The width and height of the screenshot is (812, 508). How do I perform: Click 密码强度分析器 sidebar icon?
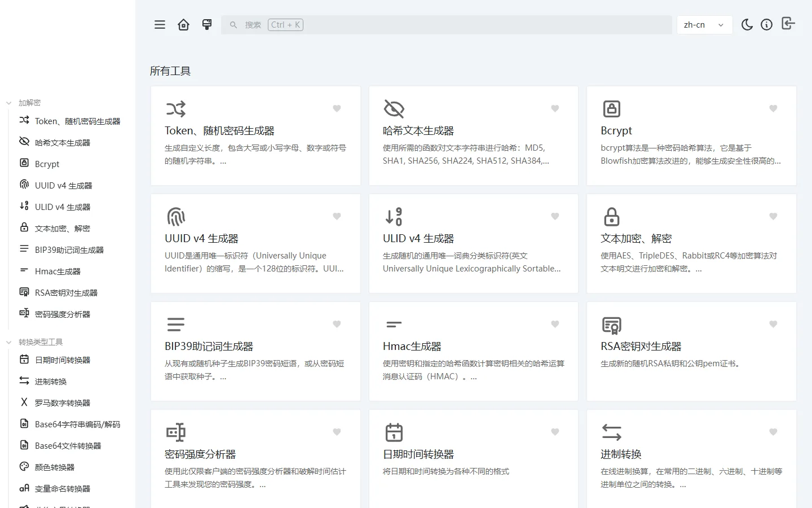pos(24,313)
